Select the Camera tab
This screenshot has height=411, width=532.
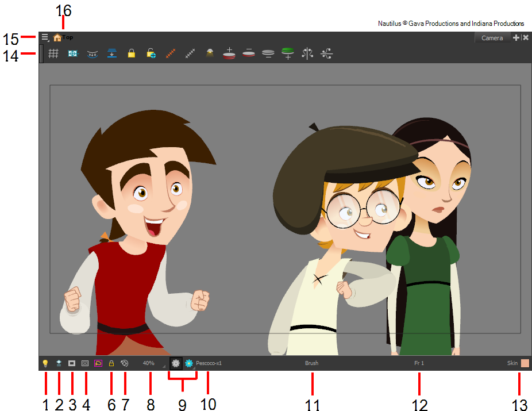point(492,37)
